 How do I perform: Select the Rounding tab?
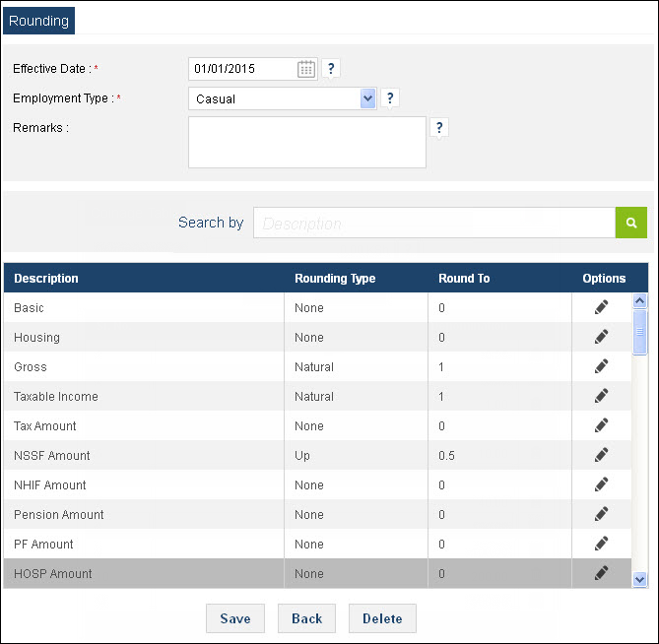click(x=38, y=21)
